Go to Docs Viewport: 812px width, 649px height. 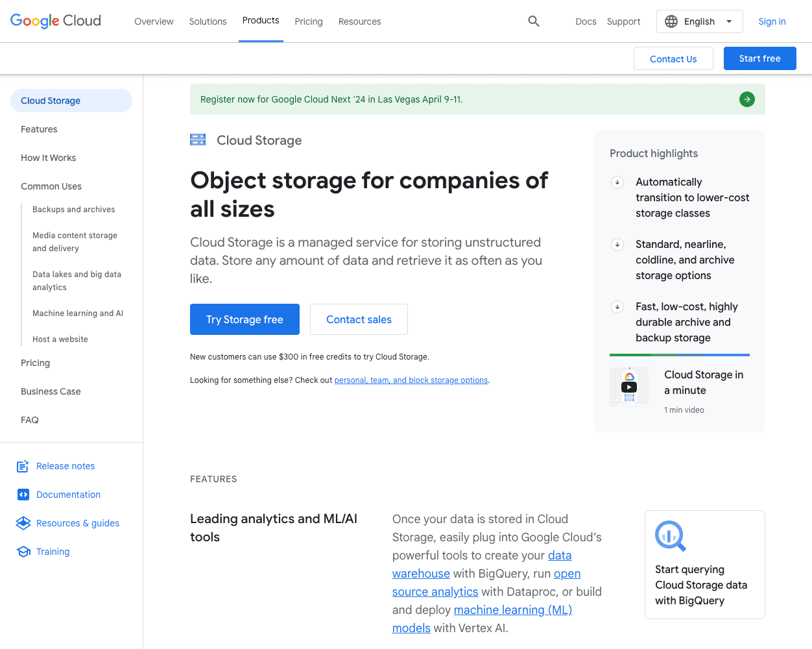point(586,21)
